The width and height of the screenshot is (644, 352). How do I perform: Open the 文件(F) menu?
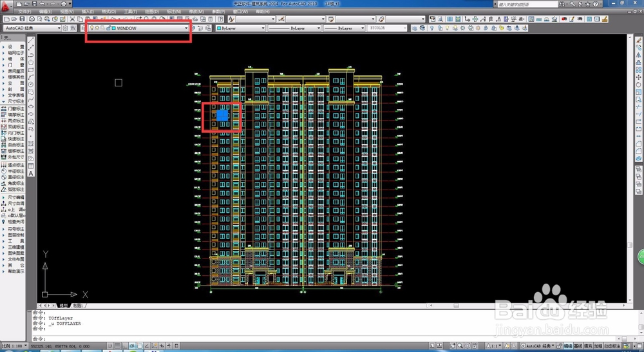24,12
